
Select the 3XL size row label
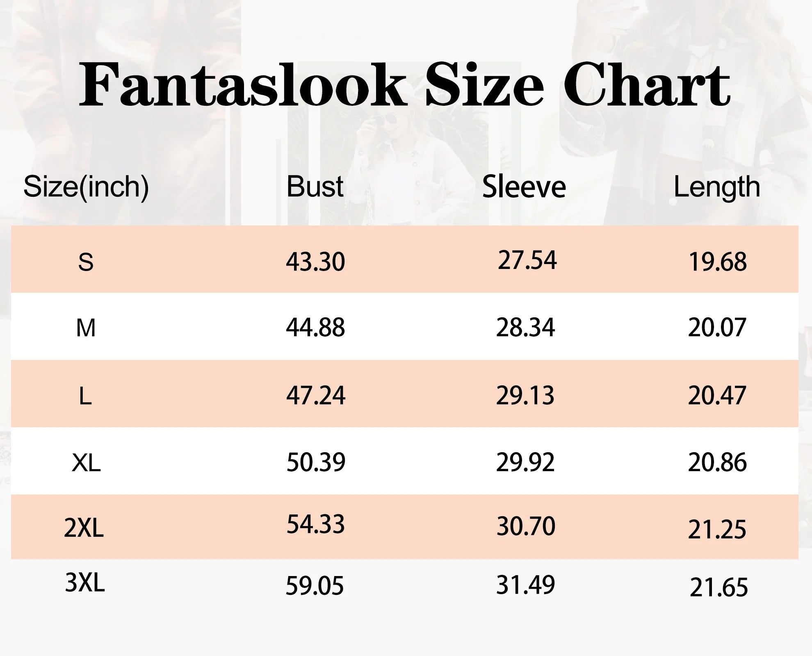85,582
